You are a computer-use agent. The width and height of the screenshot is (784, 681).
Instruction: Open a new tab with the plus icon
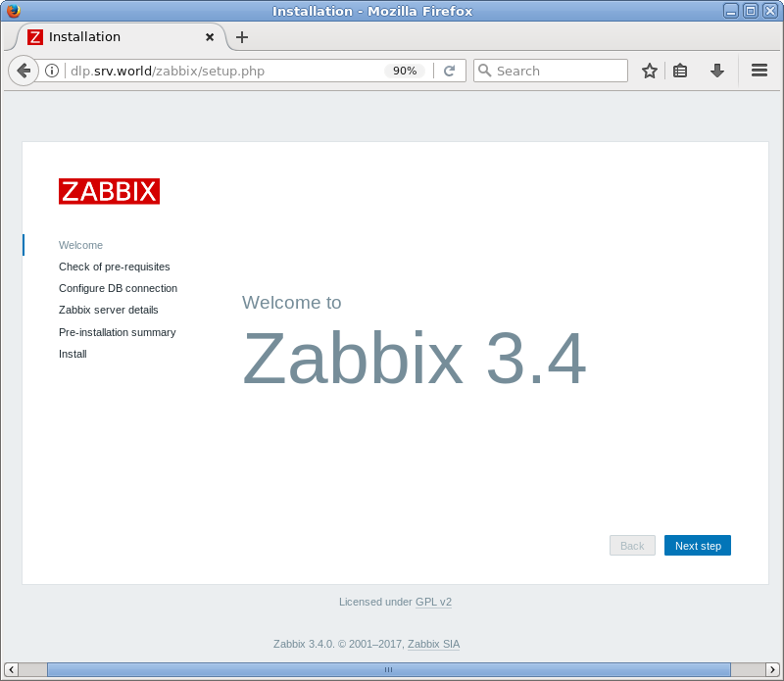pos(242,37)
